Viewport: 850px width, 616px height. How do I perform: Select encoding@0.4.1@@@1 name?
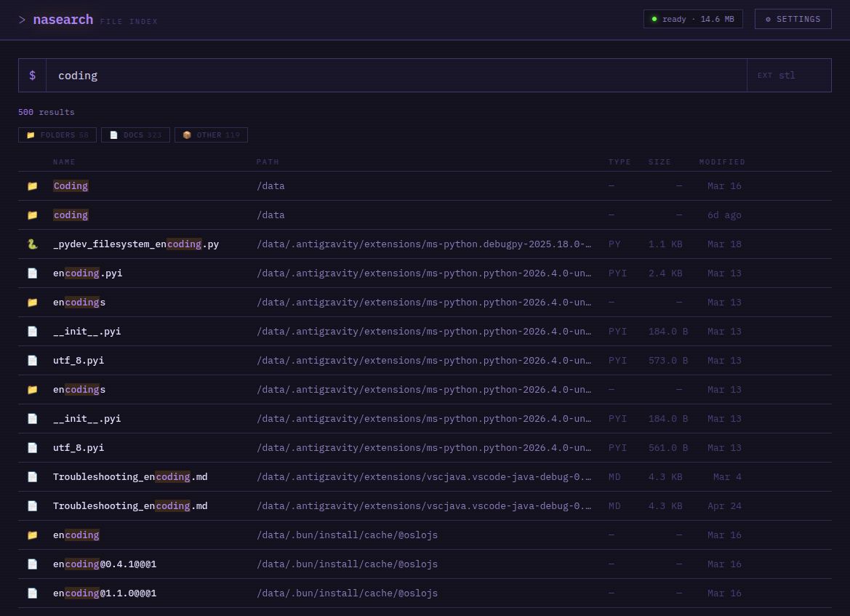click(x=105, y=564)
